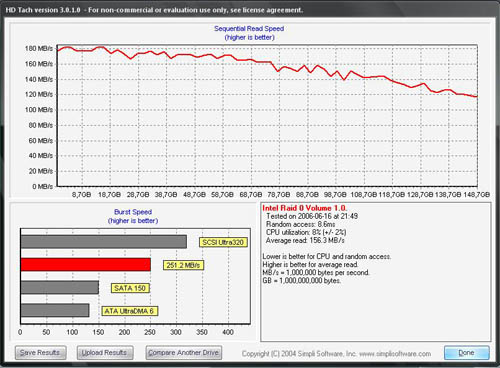The width and height of the screenshot is (500, 368).
Task: Click the 148,7GB axis label
Action: (x=476, y=194)
